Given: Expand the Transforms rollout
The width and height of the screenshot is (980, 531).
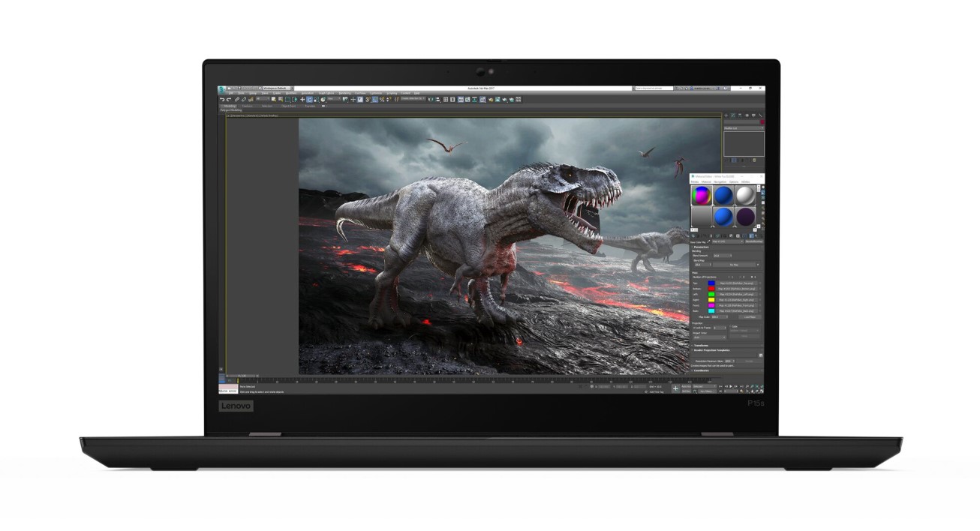Looking at the screenshot, I should (726, 345).
